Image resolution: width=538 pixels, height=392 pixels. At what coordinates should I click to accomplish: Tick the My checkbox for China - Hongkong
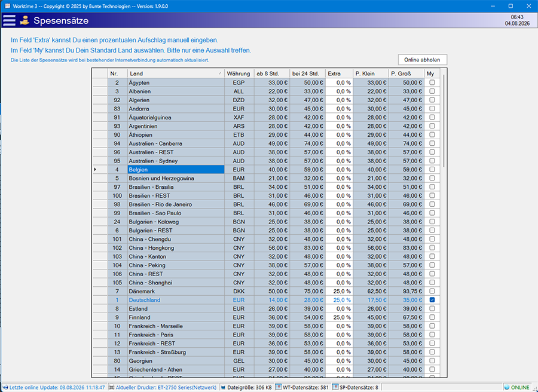[432, 247]
